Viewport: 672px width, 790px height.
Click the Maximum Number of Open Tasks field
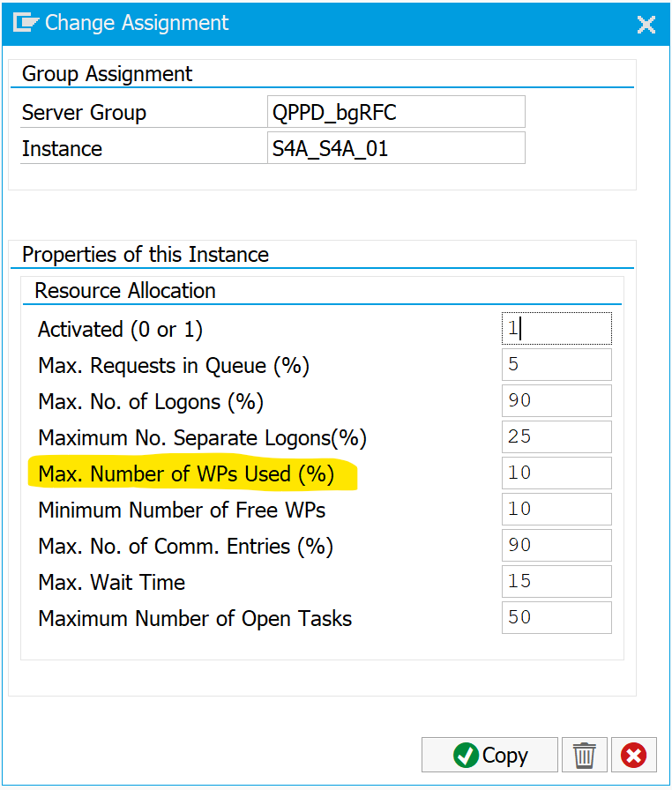(556, 618)
